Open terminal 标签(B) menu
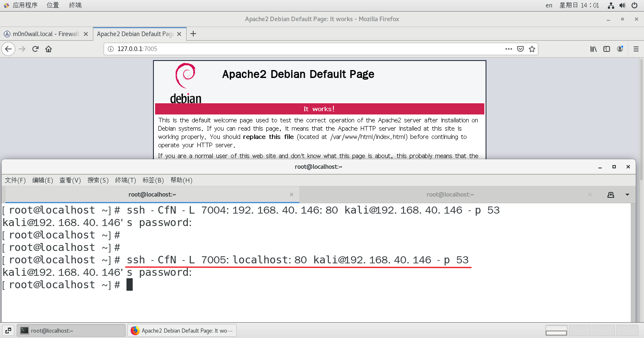 (153, 180)
